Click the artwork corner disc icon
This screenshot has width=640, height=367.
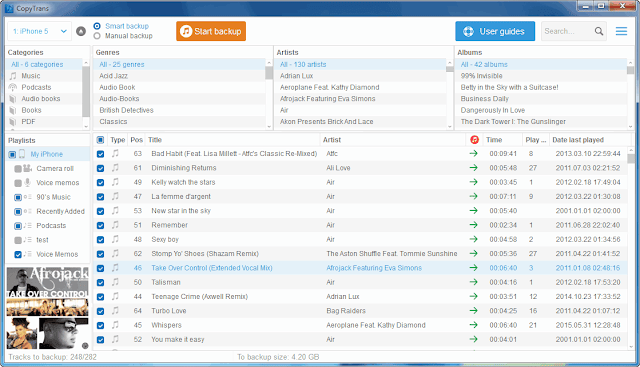[85, 345]
